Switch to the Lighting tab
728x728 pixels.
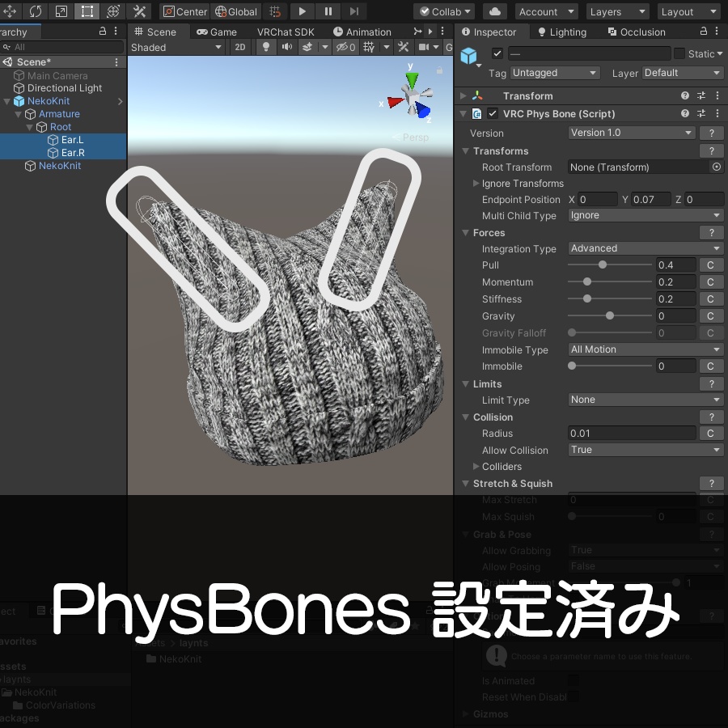point(562,32)
